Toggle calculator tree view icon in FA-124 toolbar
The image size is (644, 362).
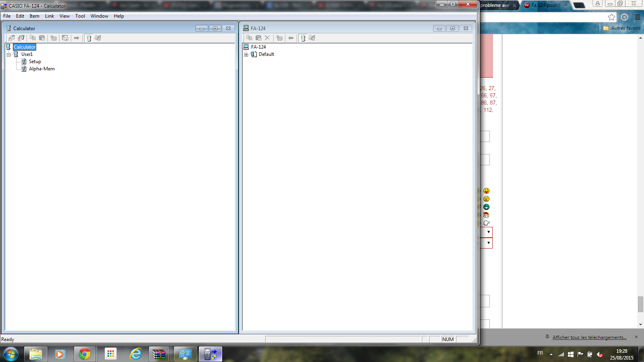303,38
